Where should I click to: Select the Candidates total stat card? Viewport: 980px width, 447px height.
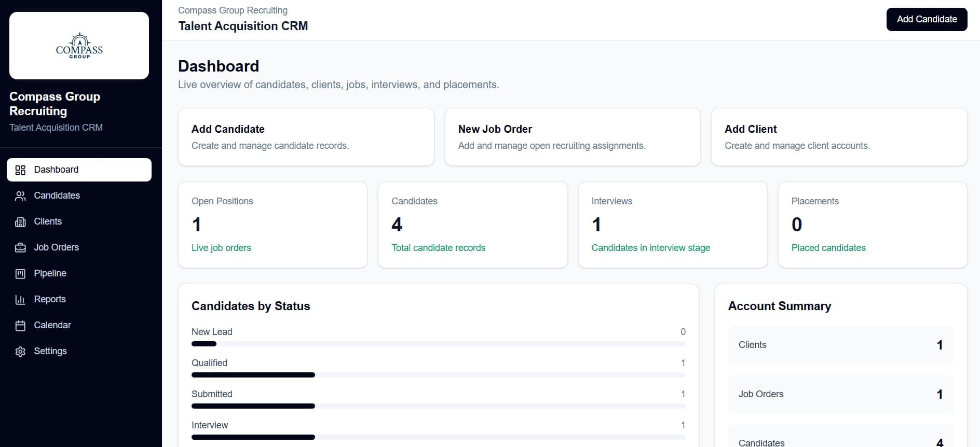[472, 225]
